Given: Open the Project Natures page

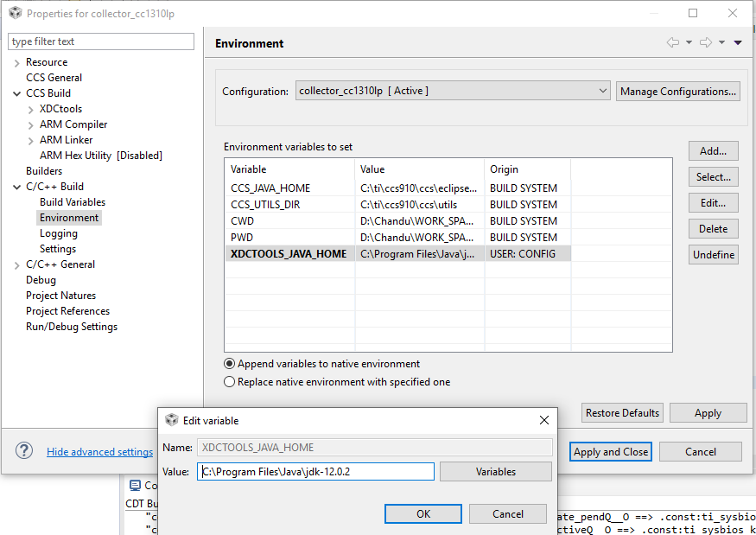Looking at the screenshot, I should [61, 296].
